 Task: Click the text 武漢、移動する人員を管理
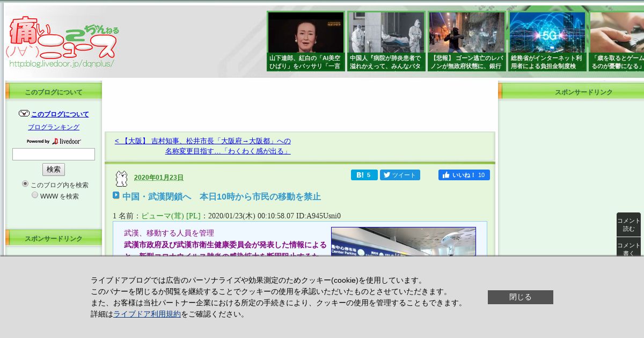169,233
